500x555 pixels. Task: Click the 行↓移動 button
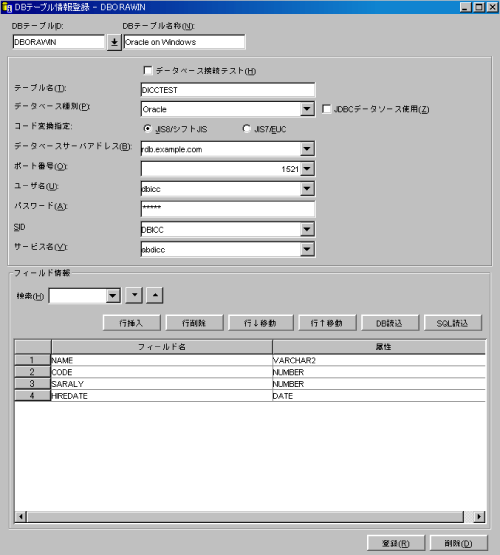260,323
